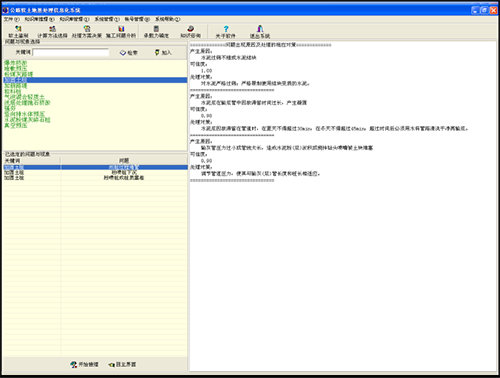Select 爆炸挤淤 in the keyword list
500x378 pixels.
[15, 63]
